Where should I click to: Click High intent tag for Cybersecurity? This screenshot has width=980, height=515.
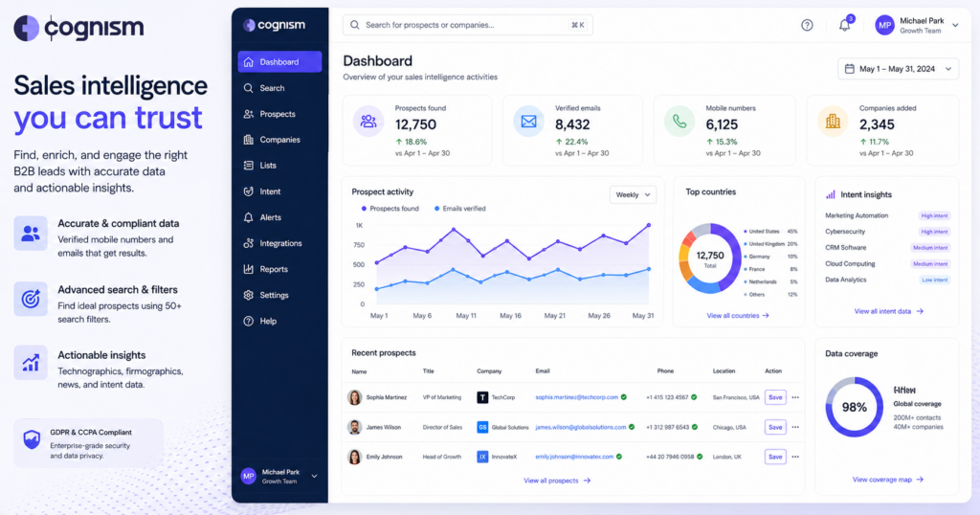pos(934,232)
